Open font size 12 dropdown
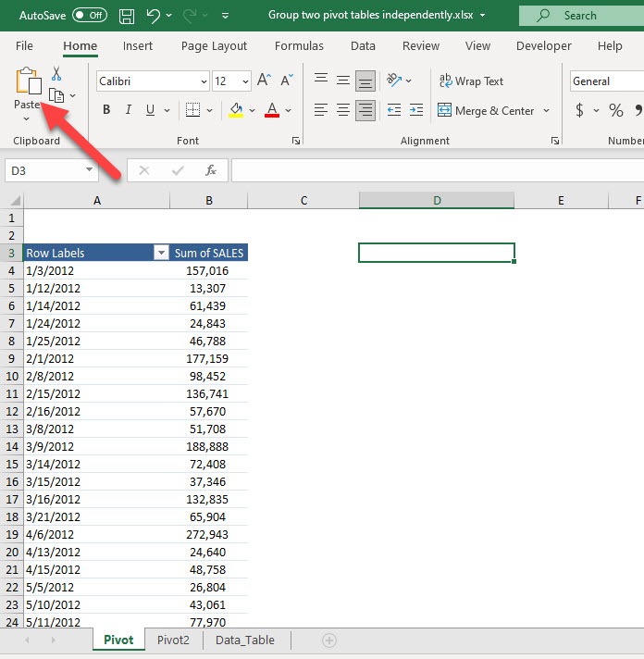 245,81
